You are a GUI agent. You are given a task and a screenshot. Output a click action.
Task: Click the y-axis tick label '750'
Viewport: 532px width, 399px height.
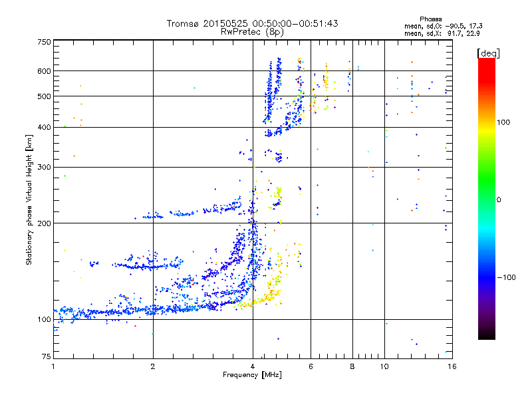pyautogui.click(x=44, y=42)
